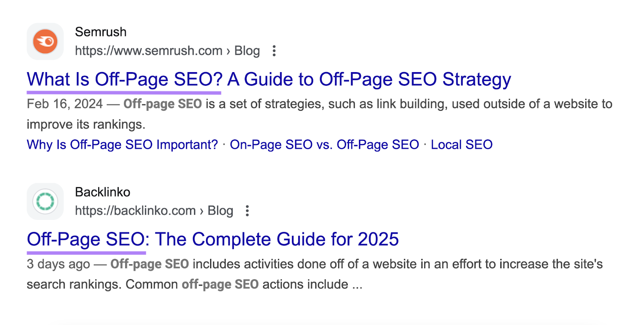Screen dimensions: 644x325
Task: Open the three-dot menu beside Backlinko URL
Action: point(247,211)
